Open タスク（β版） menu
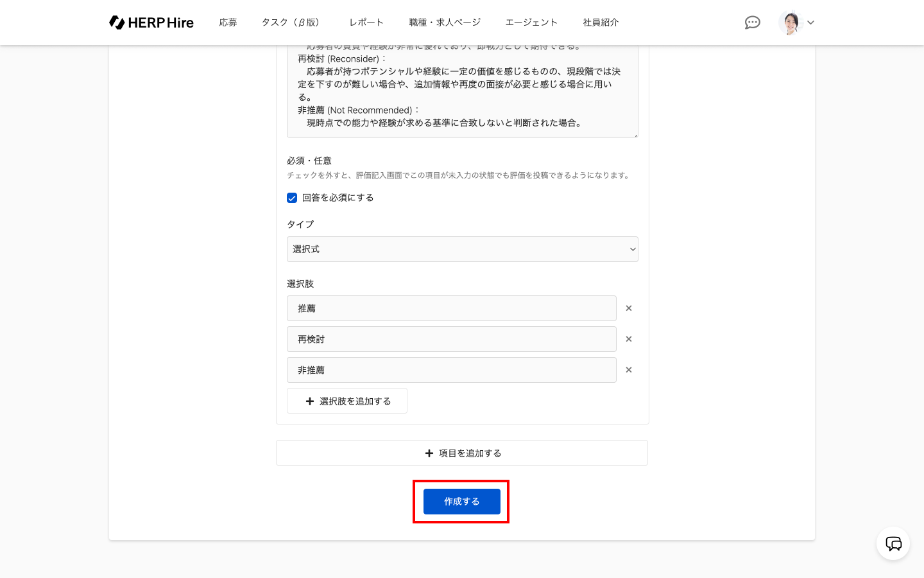 [290, 22]
